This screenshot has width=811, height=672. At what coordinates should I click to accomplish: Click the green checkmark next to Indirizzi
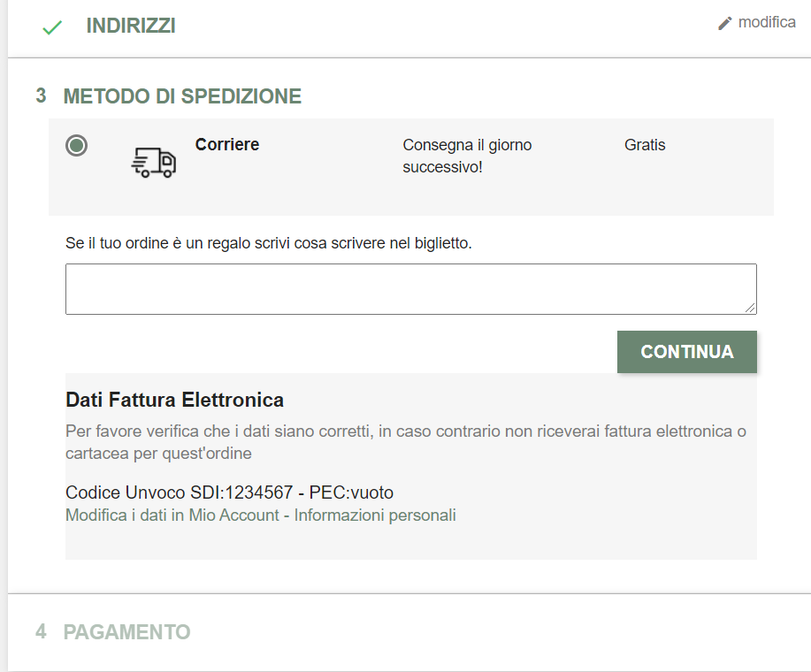click(52, 27)
